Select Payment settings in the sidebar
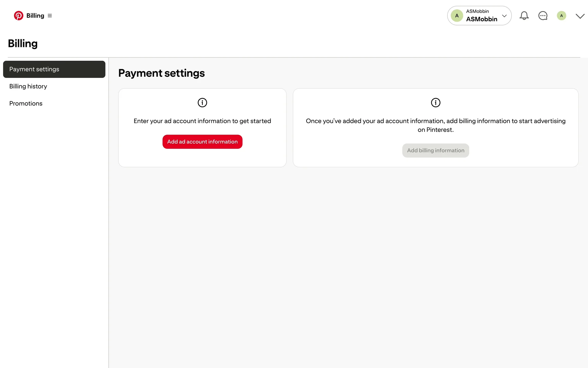The image size is (588, 368). click(x=54, y=69)
